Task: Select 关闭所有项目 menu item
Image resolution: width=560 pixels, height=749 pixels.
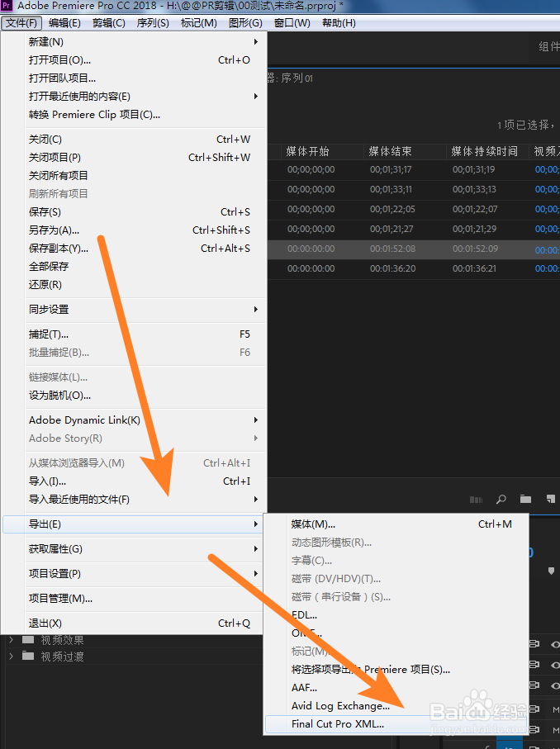Action: pos(133,175)
